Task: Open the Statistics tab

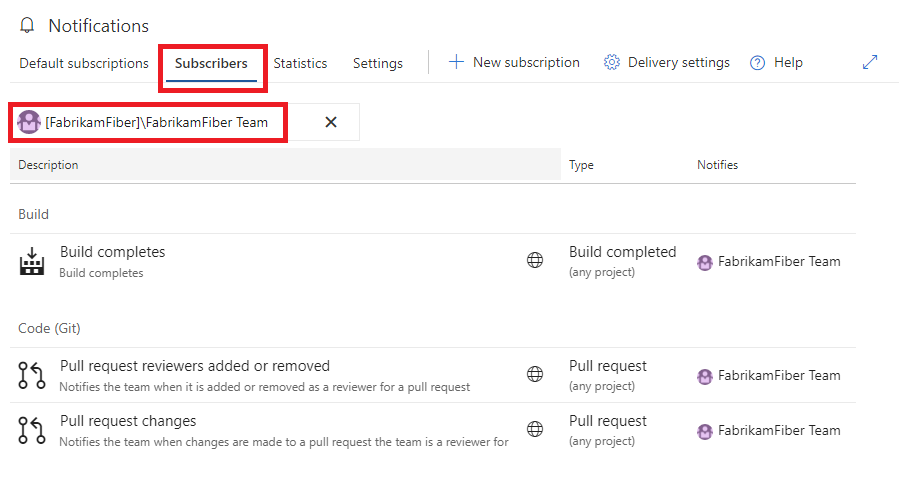Action: pos(300,63)
